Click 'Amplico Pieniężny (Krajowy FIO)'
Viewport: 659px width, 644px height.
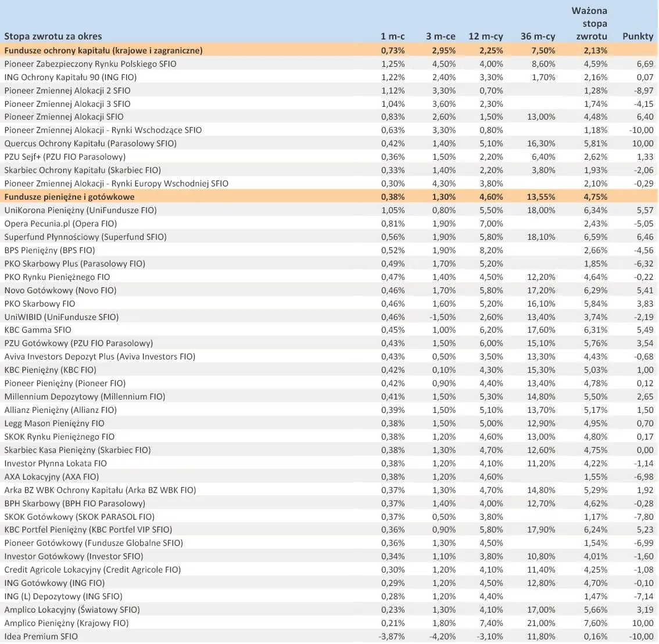coord(66,624)
